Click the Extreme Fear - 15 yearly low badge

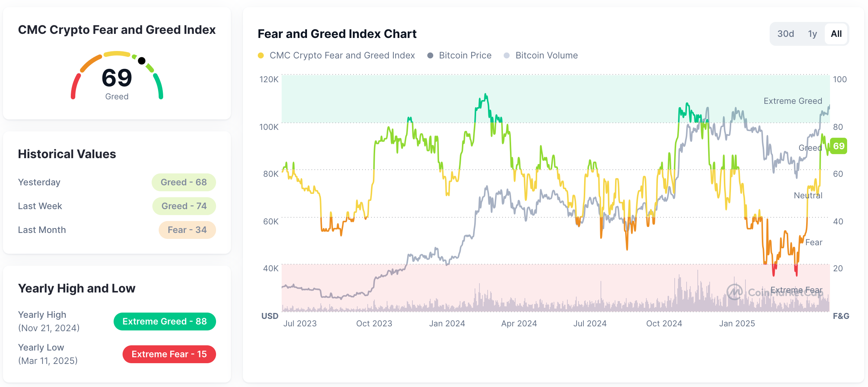[169, 354]
